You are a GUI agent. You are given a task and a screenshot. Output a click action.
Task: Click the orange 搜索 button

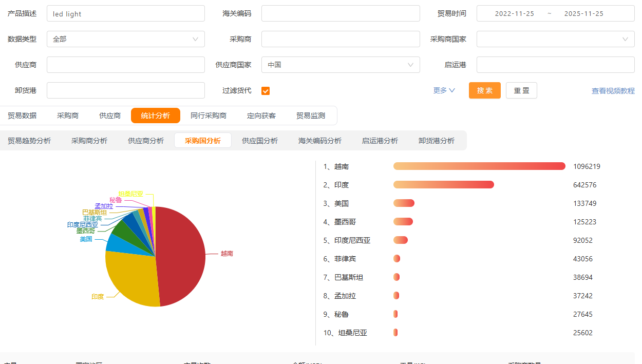coord(485,90)
